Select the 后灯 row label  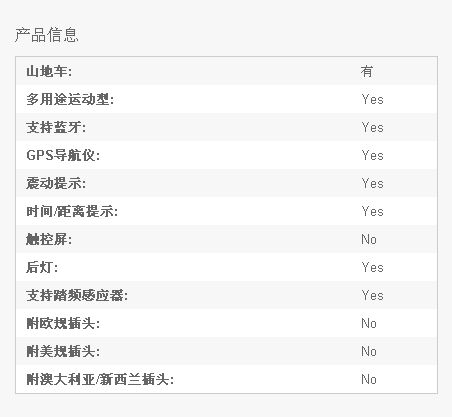[x=42, y=267]
